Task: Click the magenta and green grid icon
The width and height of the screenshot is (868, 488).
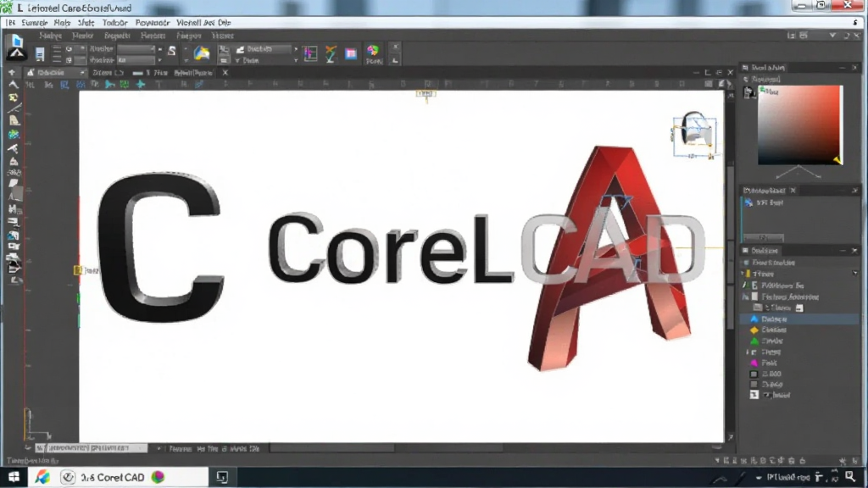Action: pyautogui.click(x=310, y=53)
